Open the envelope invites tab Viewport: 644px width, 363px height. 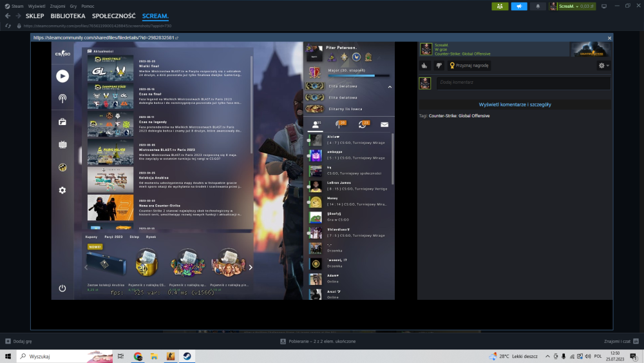point(384,124)
